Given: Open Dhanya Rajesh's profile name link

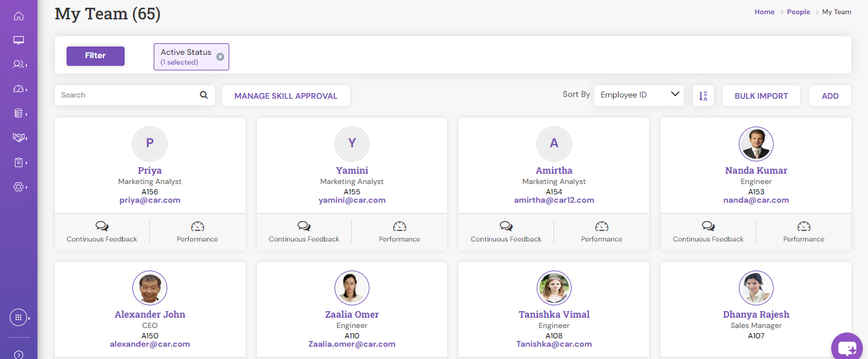Looking at the screenshot, I should click(x=756, y=315).
